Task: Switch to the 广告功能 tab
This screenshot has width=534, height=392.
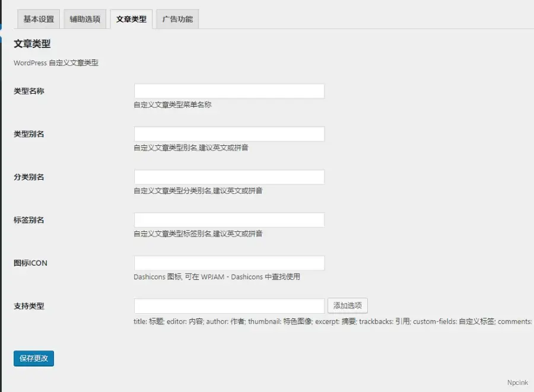Action: 177,19
